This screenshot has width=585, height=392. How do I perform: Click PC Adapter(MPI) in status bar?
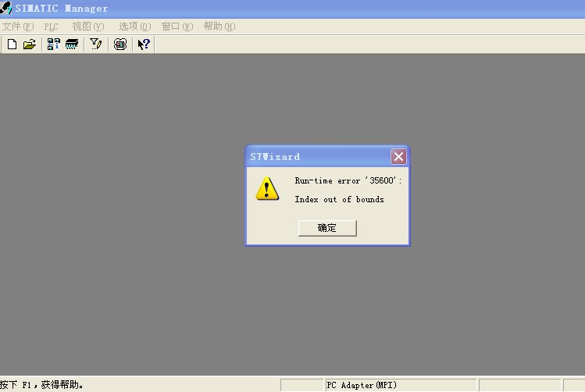click(362, 385)
